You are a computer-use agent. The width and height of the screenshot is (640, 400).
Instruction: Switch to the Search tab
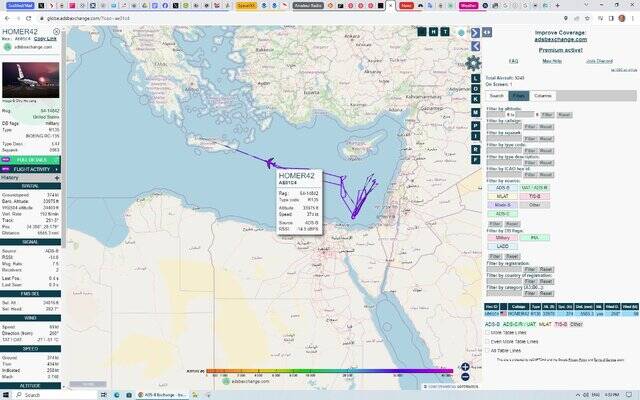(x=497, y=96)
